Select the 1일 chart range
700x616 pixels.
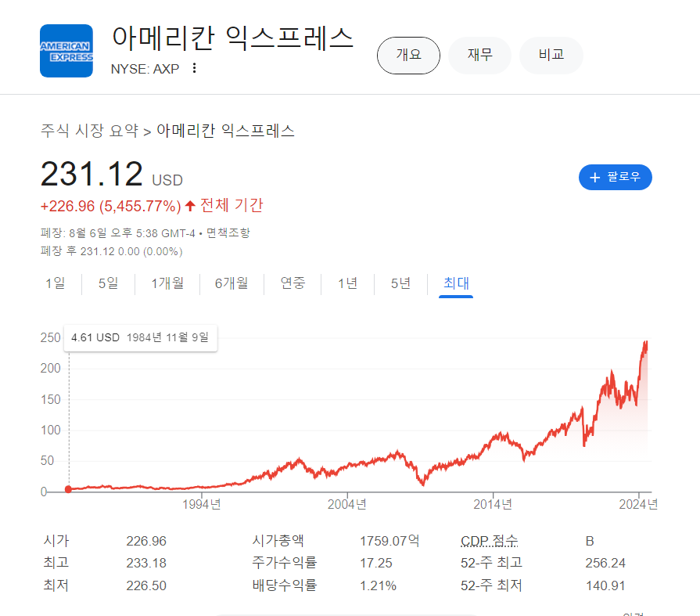tap(56, 283)
